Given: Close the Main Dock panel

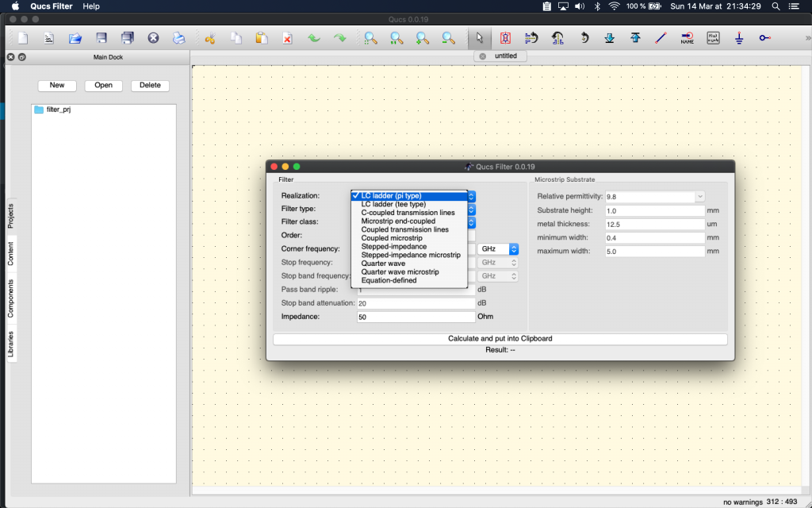Looking at the screenshot, I should (x=10, y=57).
